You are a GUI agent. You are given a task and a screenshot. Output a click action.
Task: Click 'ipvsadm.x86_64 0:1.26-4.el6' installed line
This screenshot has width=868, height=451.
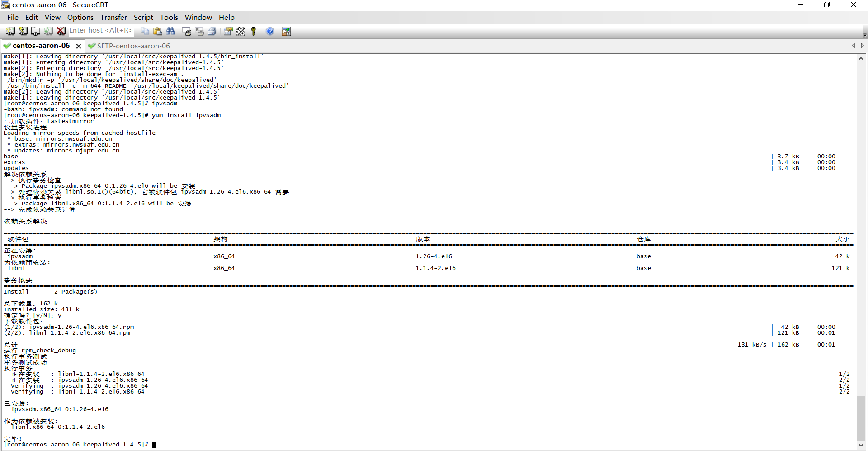pos(60,409)
